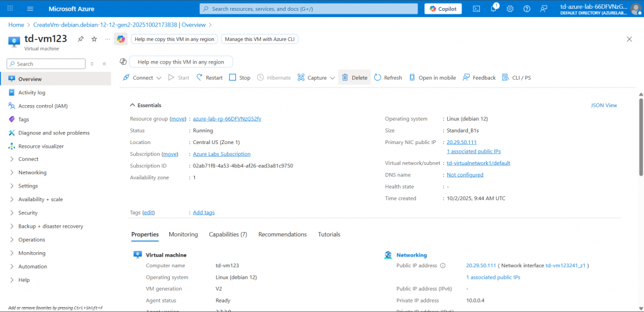This screenshot has height=312, width=644.
Task: Refresh the VM overview
Action: (388, 78)
